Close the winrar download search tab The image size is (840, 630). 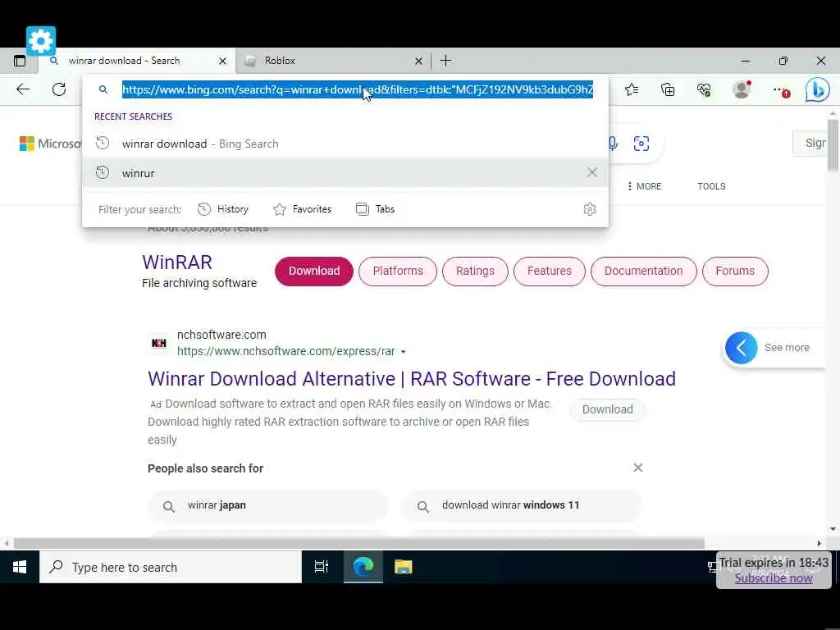coord(222,61)
